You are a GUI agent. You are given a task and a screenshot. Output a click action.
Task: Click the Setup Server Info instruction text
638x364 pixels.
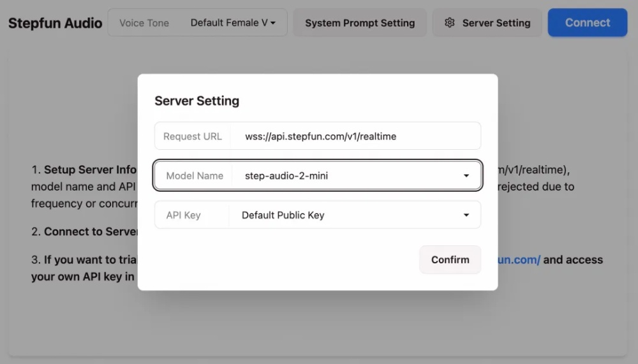tap(89, 170)
